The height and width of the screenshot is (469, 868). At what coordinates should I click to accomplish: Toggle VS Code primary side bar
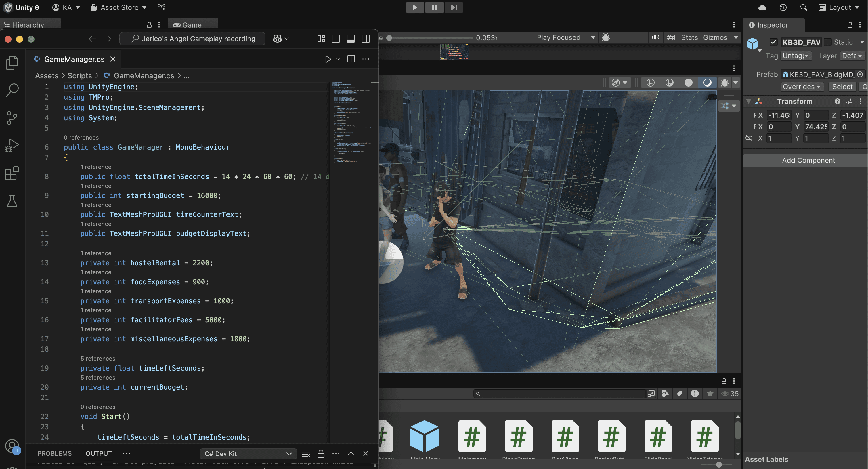(x=336, y=39)
